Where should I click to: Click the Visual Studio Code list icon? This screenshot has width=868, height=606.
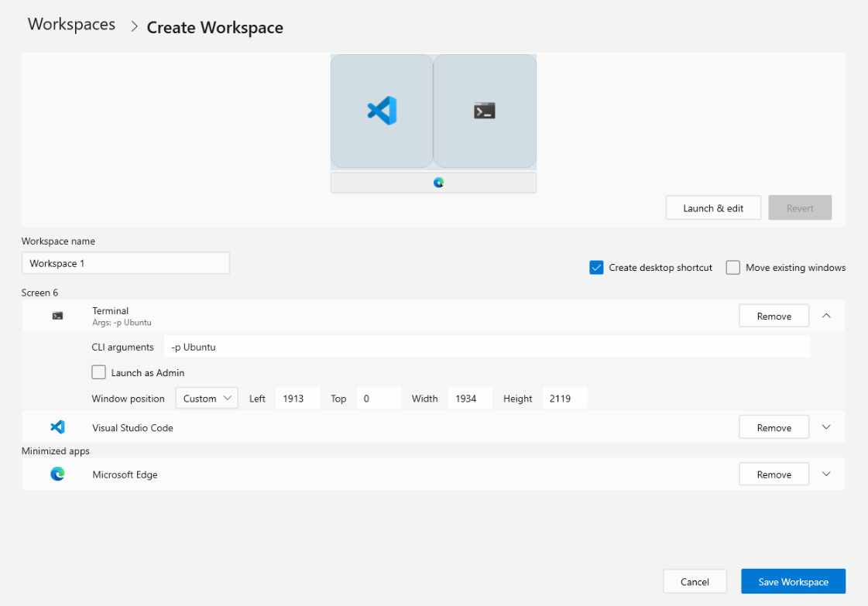57,427
